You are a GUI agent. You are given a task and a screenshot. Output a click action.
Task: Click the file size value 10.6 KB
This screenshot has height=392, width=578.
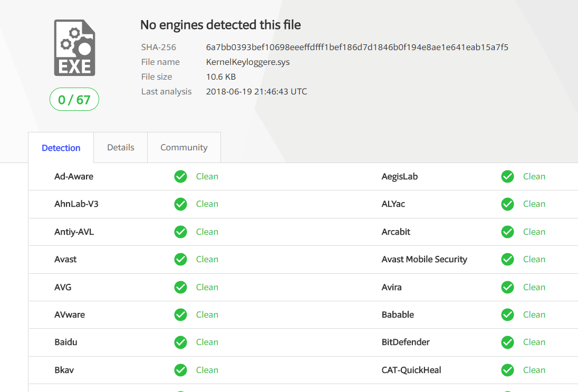(x=221, y=77)
